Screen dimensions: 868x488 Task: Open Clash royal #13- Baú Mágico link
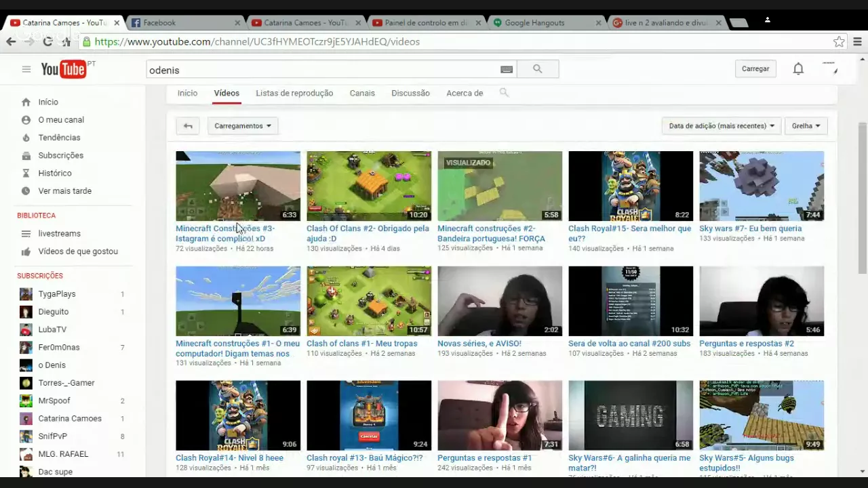point(365,458)
